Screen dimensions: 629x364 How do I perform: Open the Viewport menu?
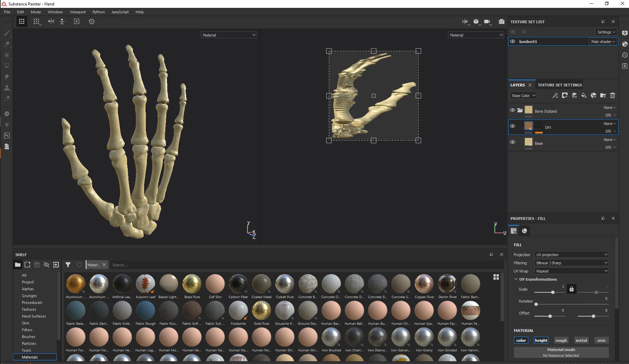click(x=78, y=12)
